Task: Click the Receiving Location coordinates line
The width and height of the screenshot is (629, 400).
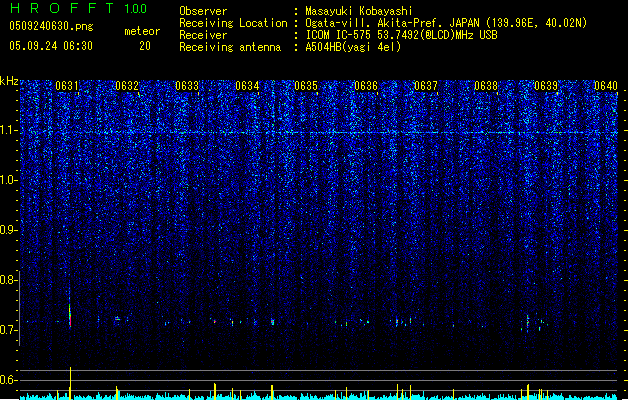Action: tap(446, 23)
